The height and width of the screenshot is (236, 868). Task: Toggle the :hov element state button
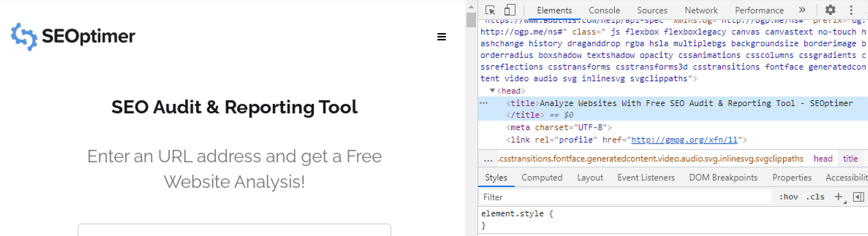coord(789,197)
